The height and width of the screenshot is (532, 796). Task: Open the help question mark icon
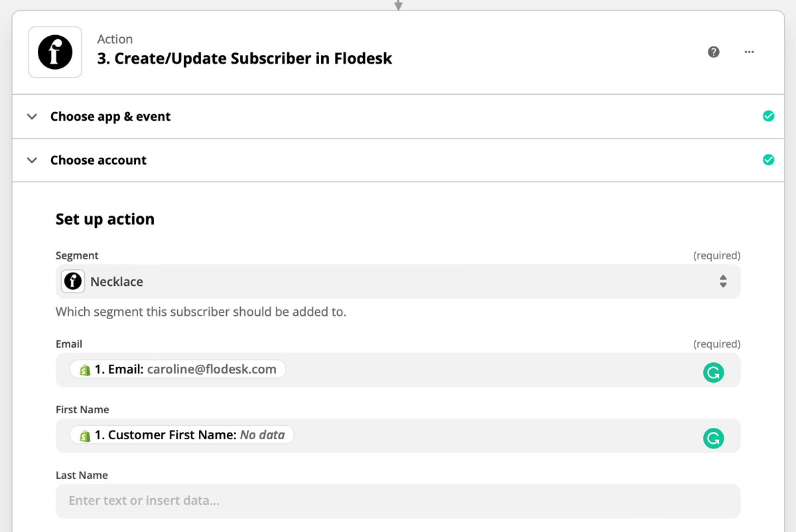coord(714,52)
